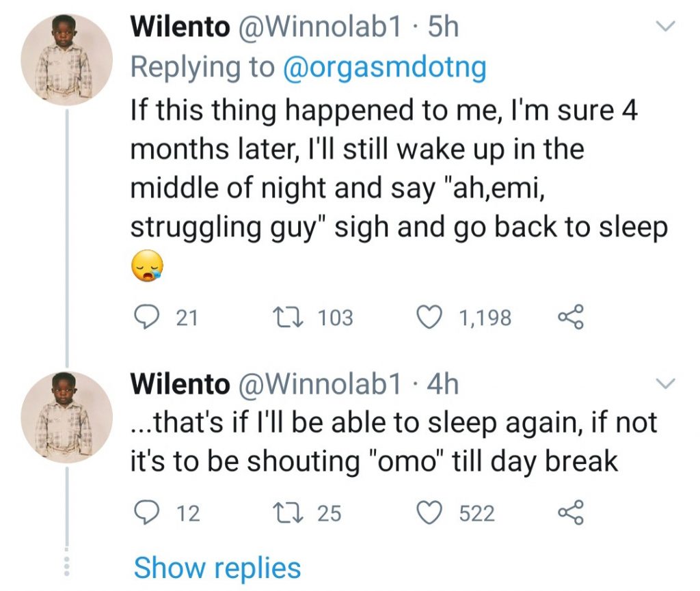
Task: Open dropdown chevron on first tweet
Action: tap(664, 27)
